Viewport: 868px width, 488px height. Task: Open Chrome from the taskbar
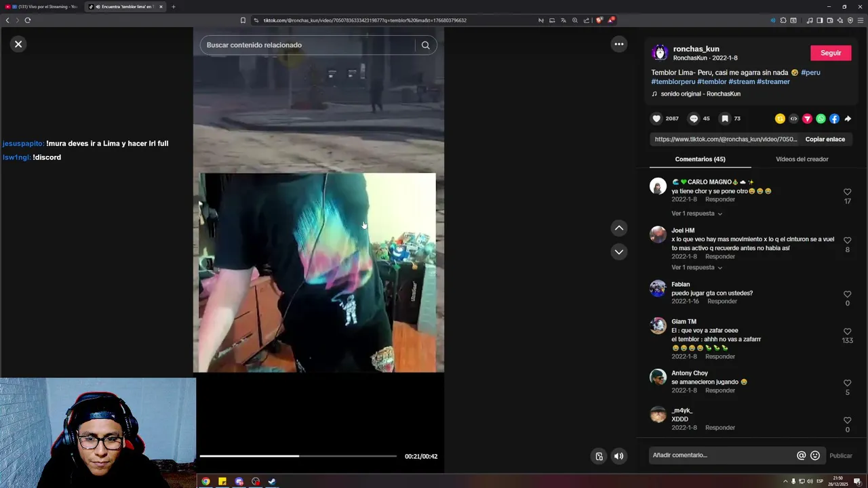click(x=205, y=482)
